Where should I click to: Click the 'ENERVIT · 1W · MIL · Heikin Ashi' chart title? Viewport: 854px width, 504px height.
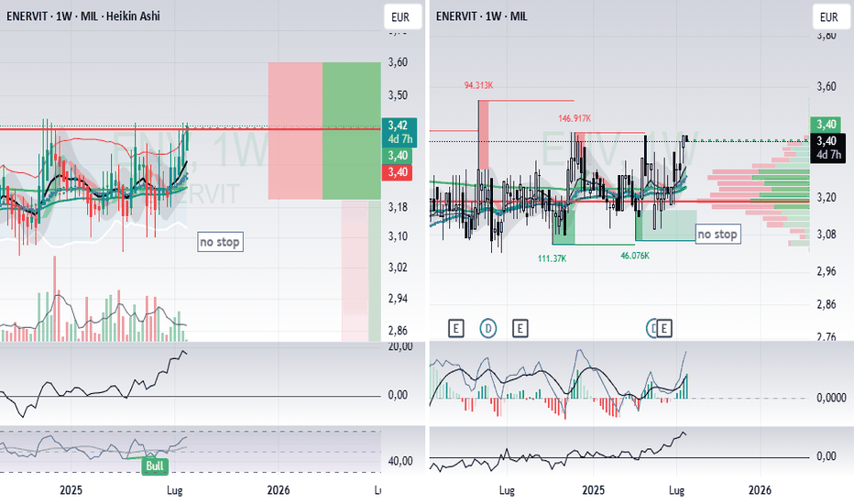click(83, 16)
